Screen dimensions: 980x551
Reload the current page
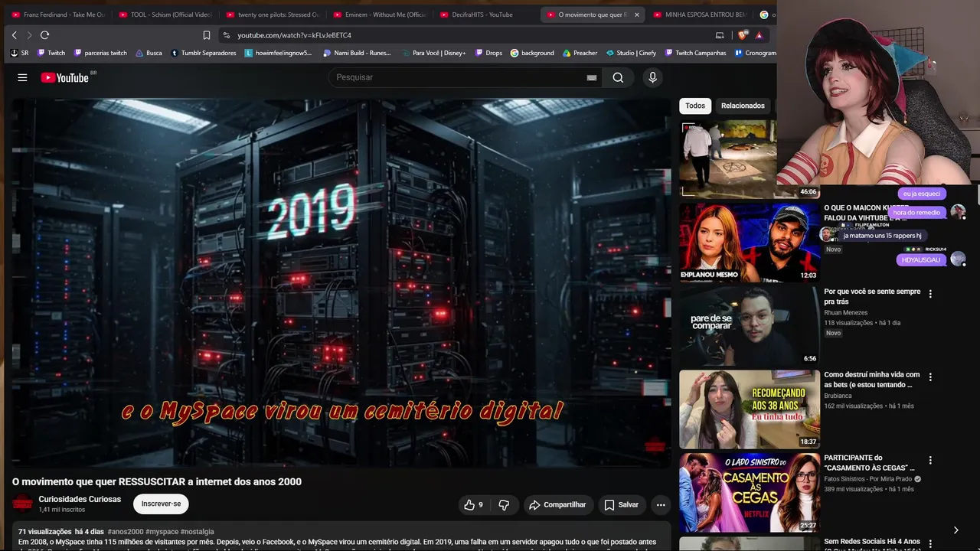[44, 35]
